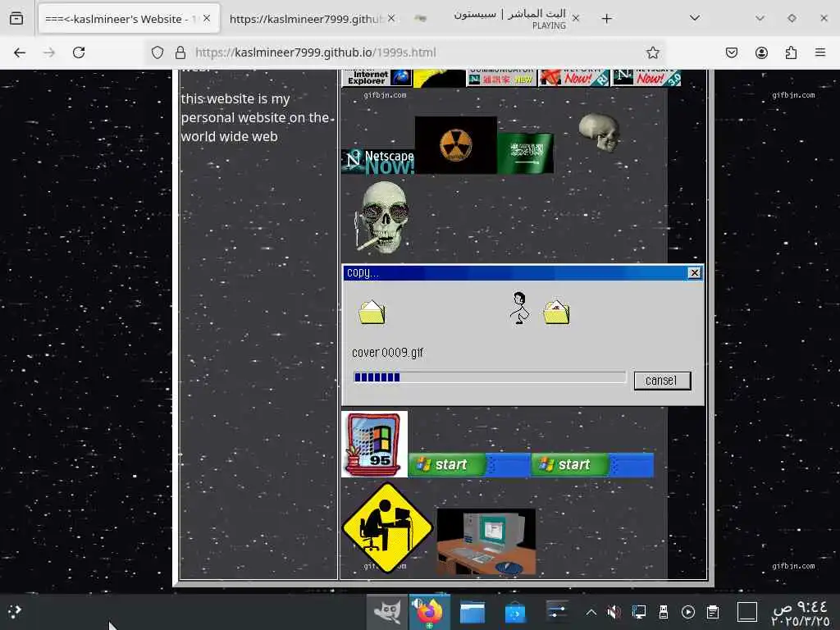
Task: Click the smoking skull with sunglasses
Action: [x=382, y=217]
